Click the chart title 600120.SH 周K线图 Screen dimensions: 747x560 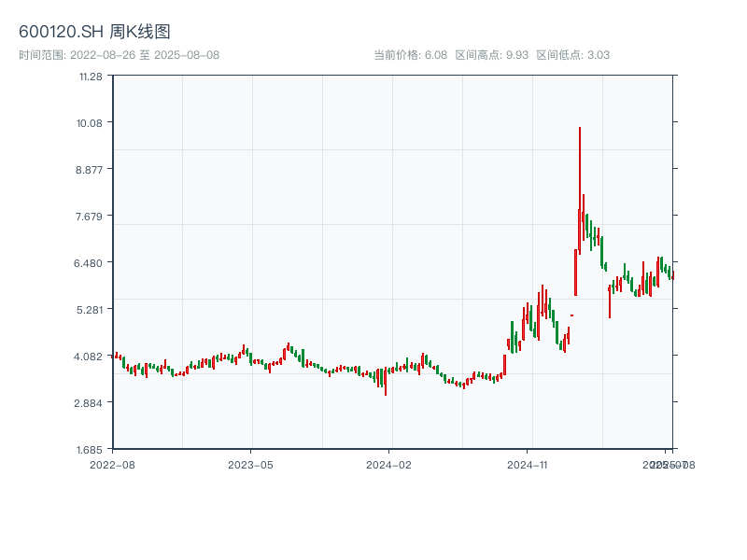tap(94, 32)
